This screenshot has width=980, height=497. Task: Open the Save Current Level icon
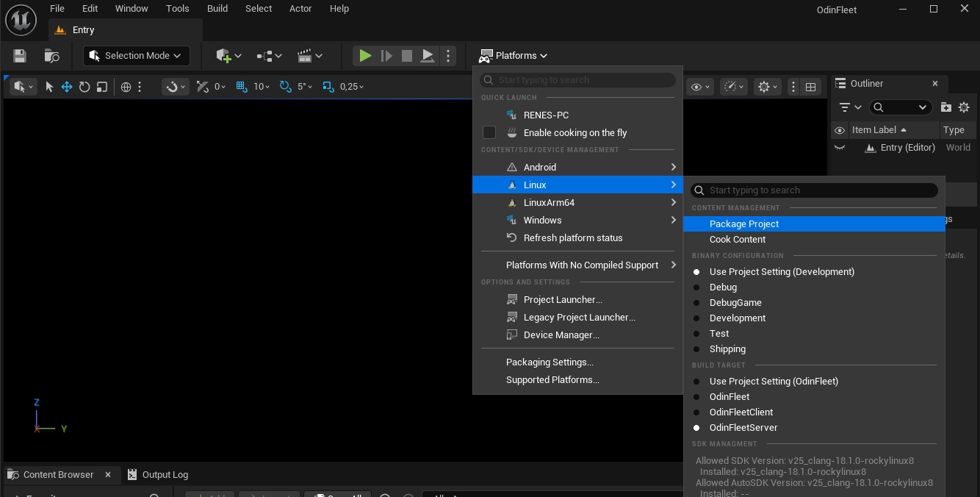coord(19,55)
